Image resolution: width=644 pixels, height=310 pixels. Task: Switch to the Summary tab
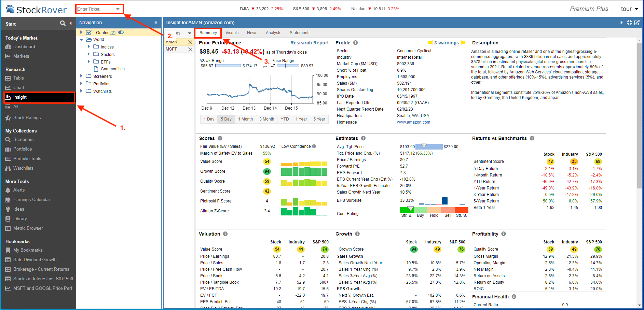click(208, 33)
